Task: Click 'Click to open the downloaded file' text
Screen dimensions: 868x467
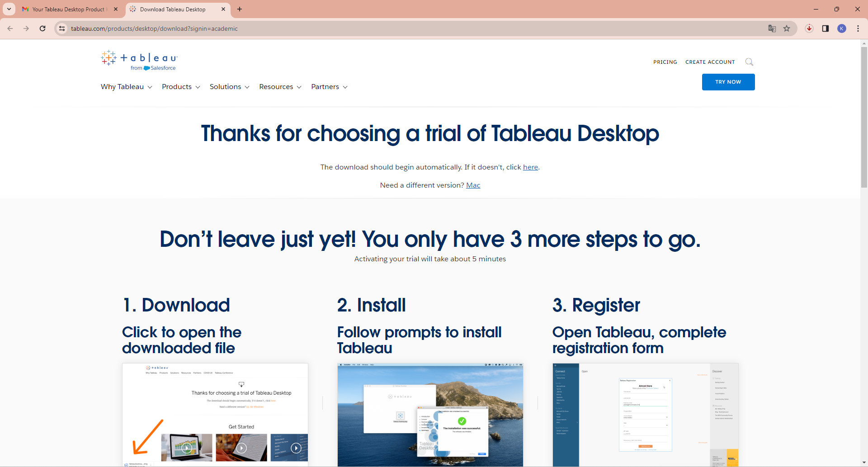Action: point(182,340)
